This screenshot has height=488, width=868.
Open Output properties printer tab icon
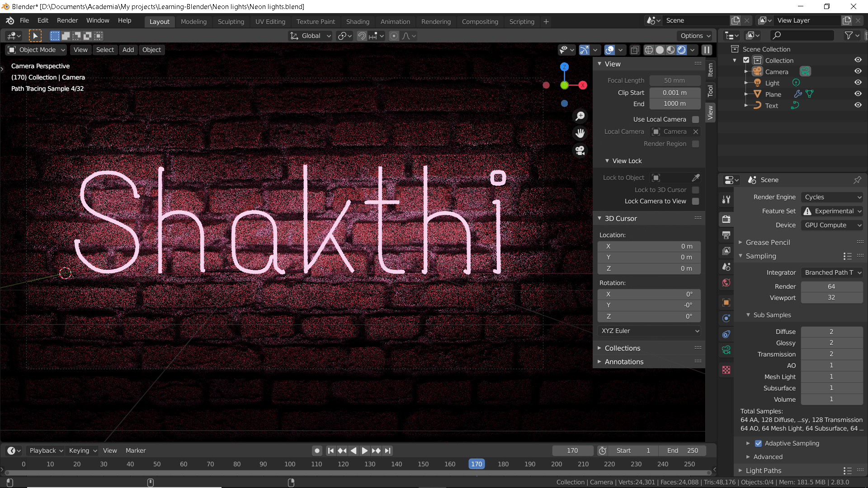[726, 235]
